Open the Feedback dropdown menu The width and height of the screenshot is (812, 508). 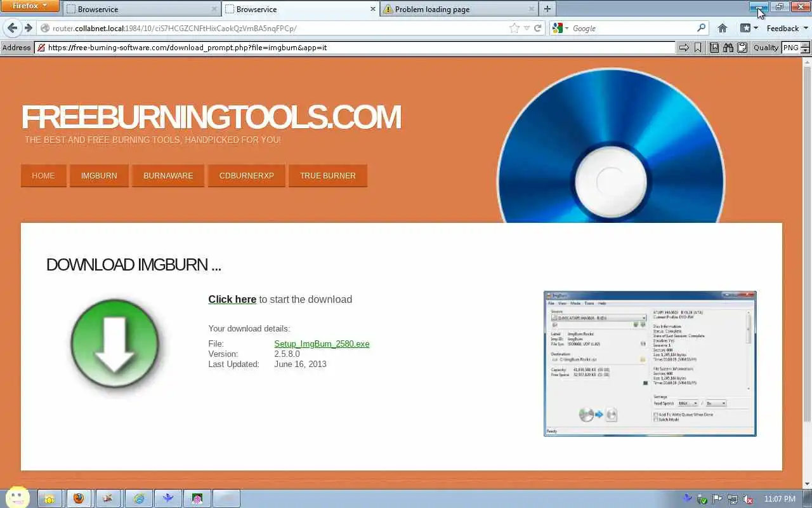[787, 28]
